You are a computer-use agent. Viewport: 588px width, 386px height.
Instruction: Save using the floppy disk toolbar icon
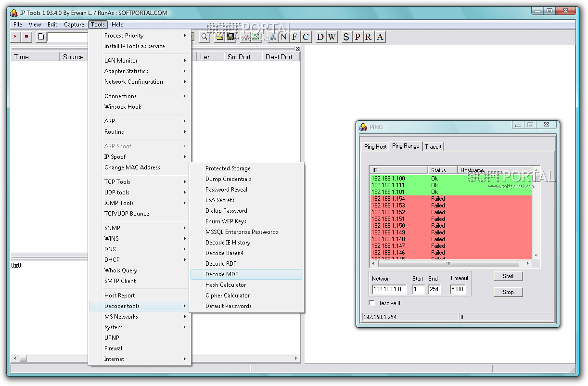point(230,37)
